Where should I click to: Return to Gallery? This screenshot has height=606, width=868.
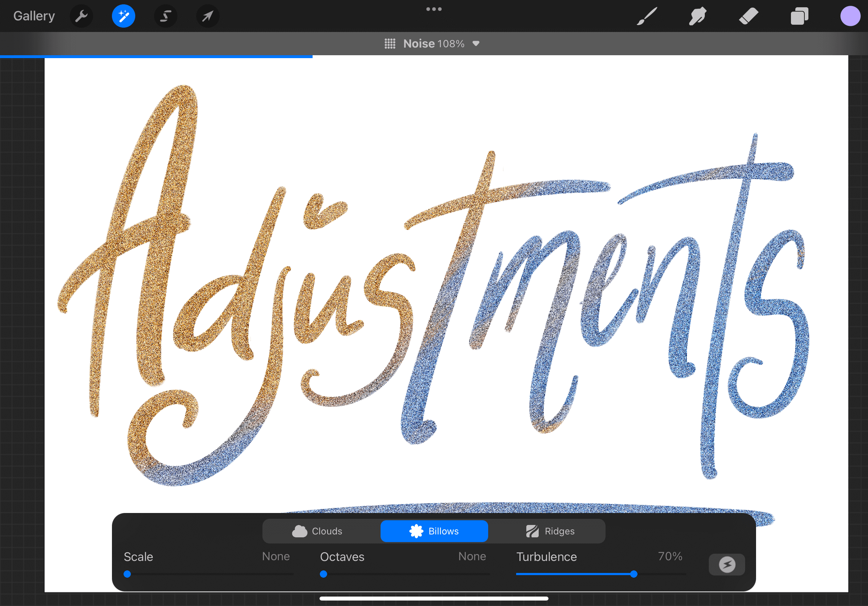point(34,16)
